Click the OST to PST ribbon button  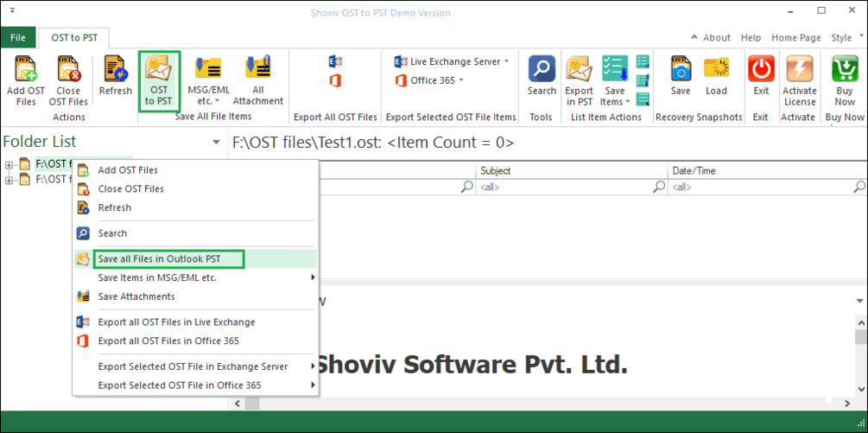159,80
